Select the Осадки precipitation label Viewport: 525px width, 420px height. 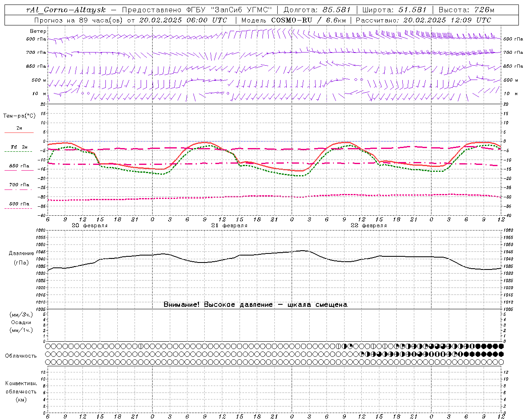[21, 322]
